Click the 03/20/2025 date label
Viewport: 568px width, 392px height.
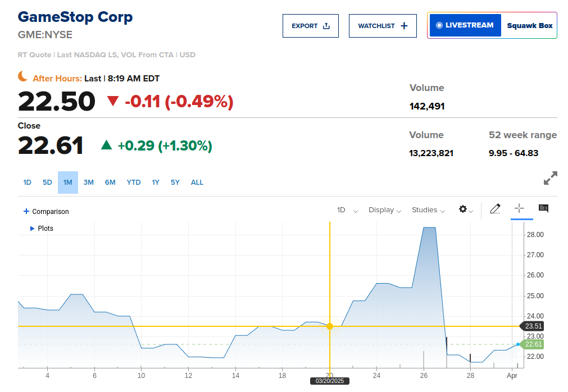tap(330, 381)
